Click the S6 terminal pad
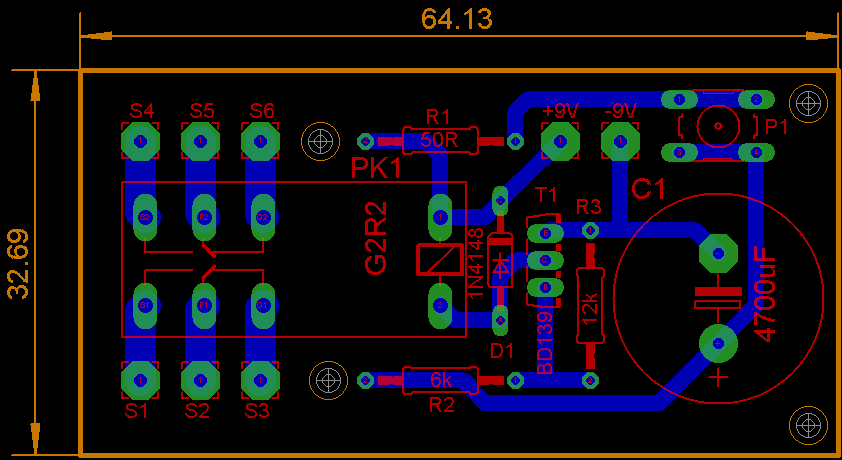Screen dimensions: 842x460 pos(260,141)
